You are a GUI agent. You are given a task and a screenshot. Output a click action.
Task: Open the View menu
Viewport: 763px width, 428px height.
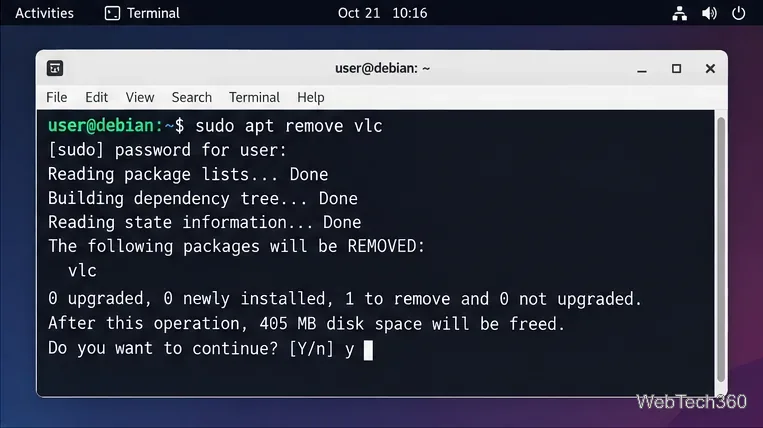coord(140,97)
